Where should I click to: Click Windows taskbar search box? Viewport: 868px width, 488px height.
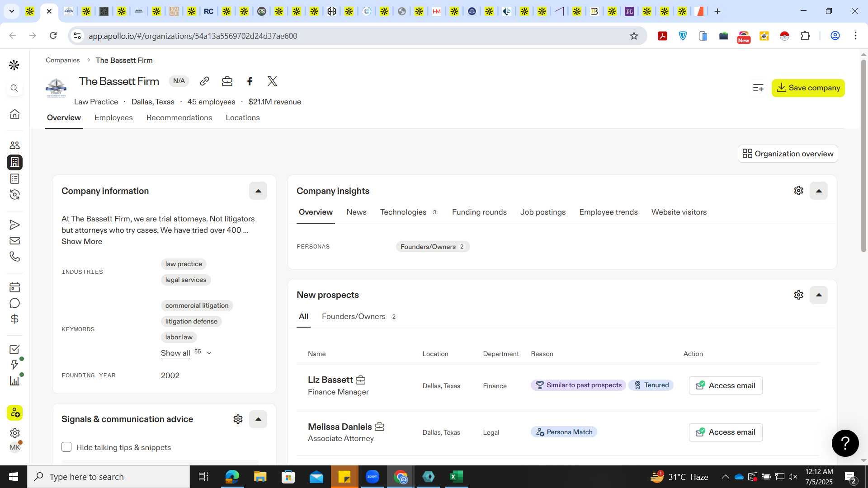[x=108, y=477]
